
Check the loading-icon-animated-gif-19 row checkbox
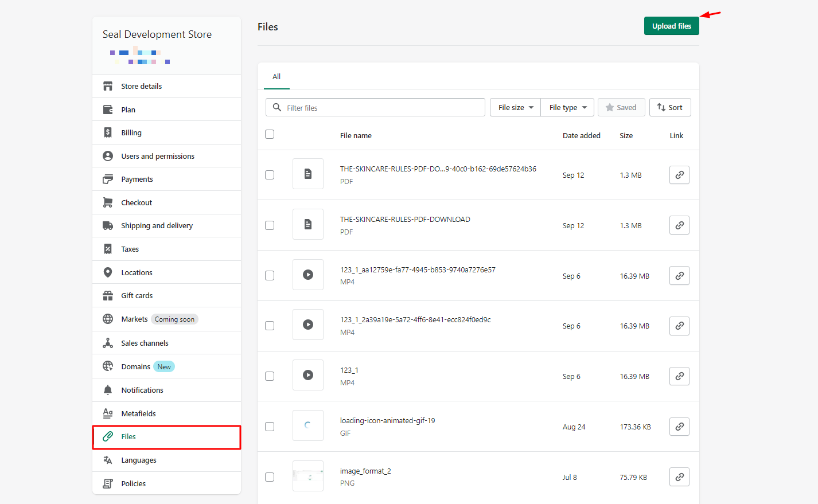click(x=270, y=426)
